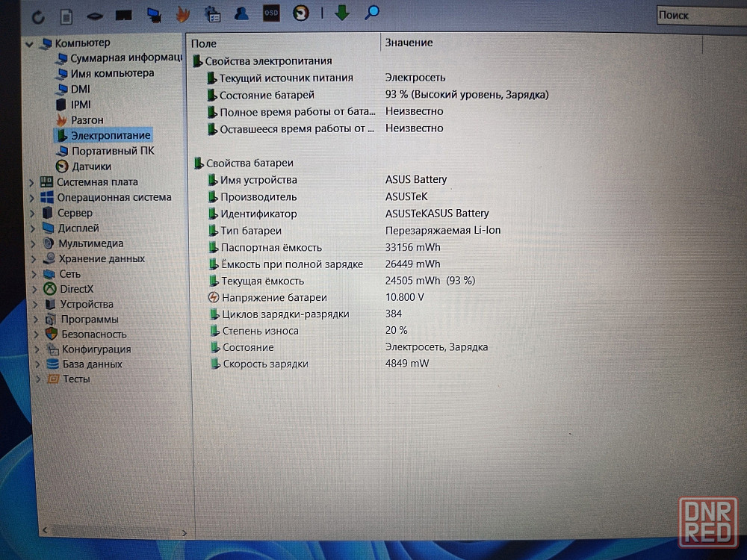
Task: Click the OSD panel toolbar icon
Action: pyautogui.click(x=271, y=13)
